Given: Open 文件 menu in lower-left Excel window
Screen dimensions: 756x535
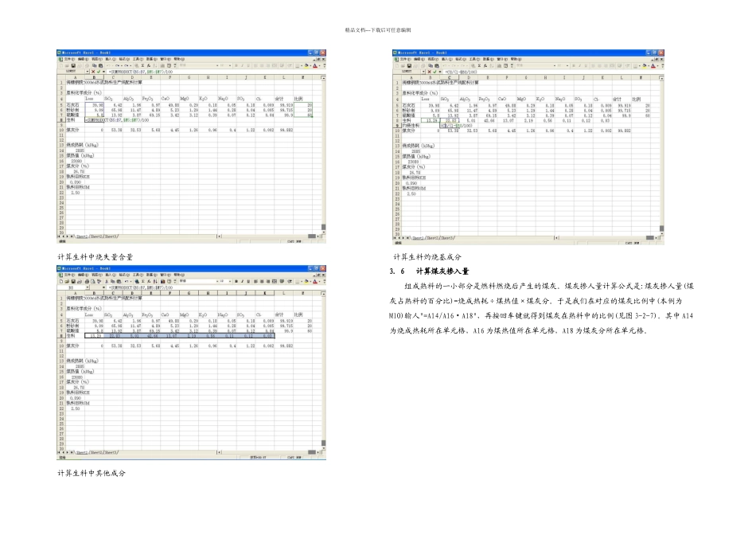Looking at the screenshot, I should [x=69, y=275].
